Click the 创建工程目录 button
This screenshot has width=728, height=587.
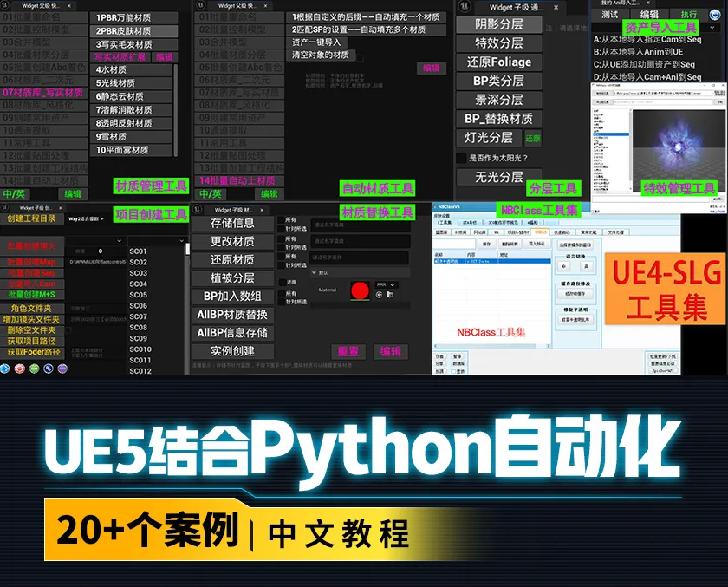tap(31, 218)
